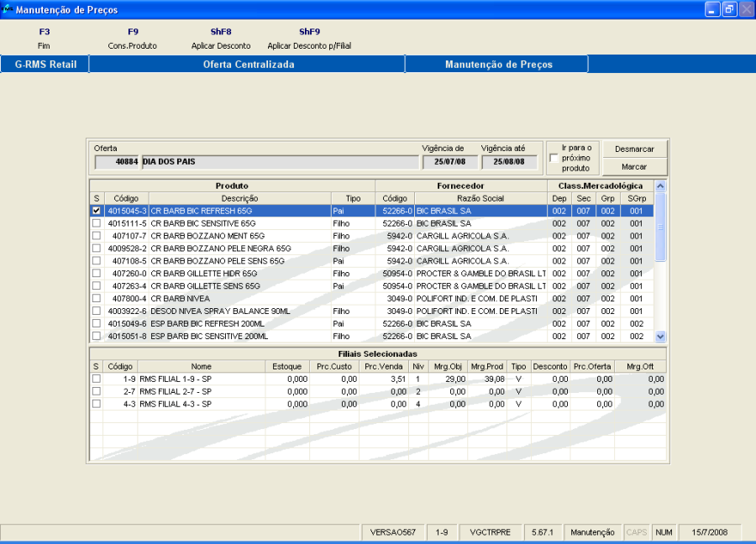Open F9 Cons.Produto function
The width and height of the screenshot is (756, 544).
pos(133,39)
